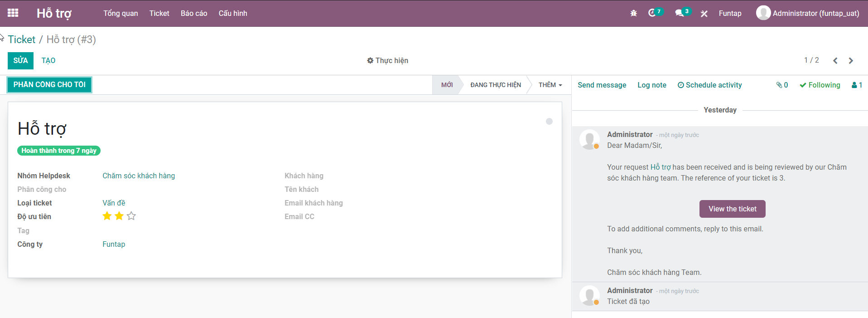
Task: Click the SỬA edit button
Action: [20, 61]
